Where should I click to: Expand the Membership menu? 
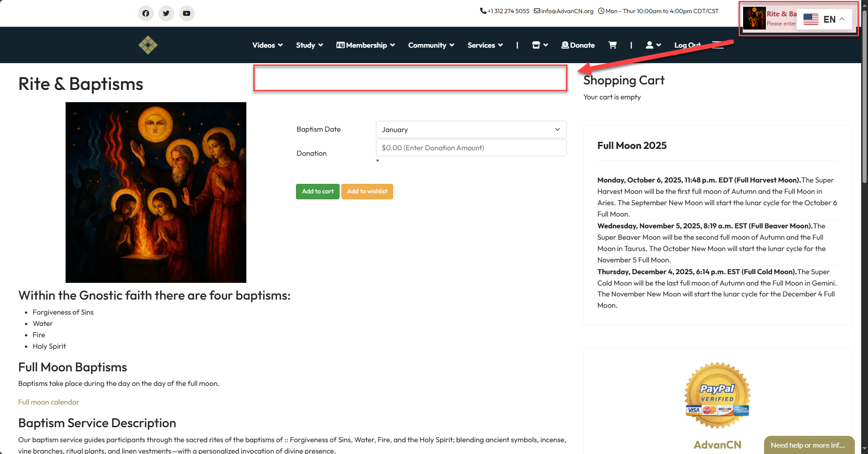[x=365, y=45]
